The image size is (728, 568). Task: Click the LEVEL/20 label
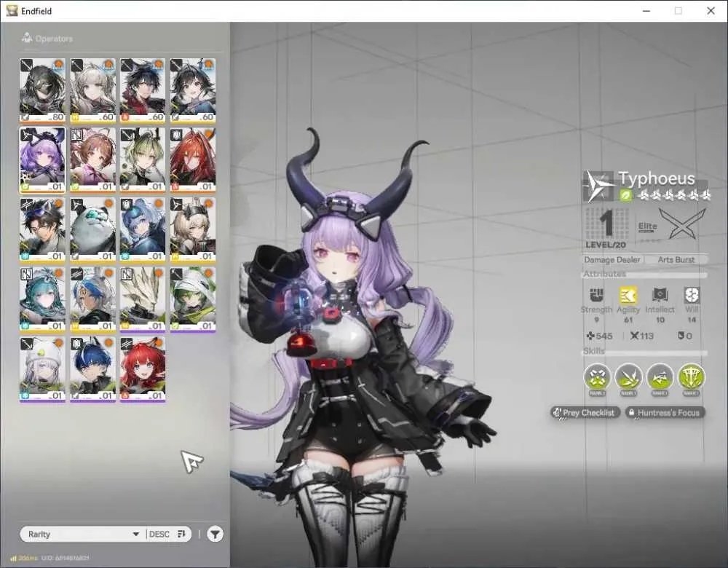pos(606,245)
